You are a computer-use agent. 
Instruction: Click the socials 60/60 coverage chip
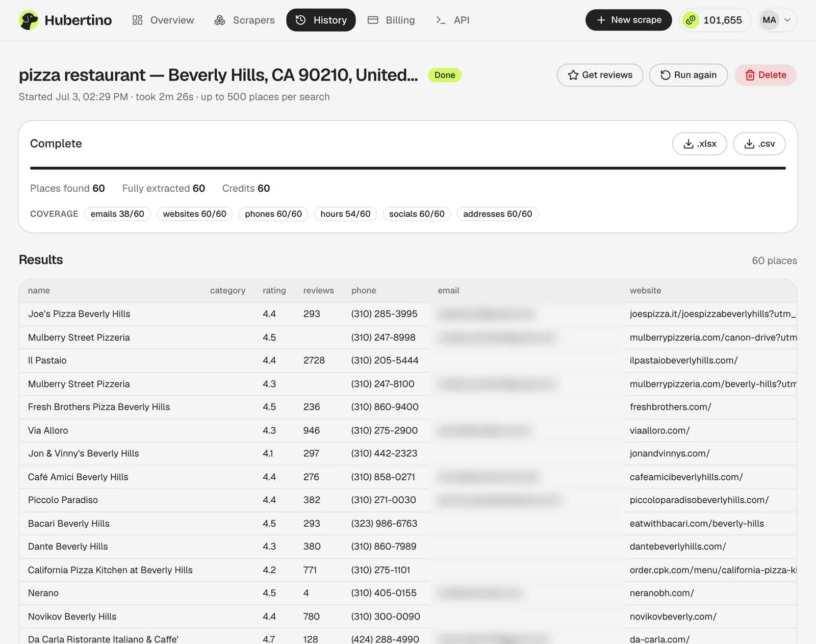pyautogui.click(x=417, y=214)
